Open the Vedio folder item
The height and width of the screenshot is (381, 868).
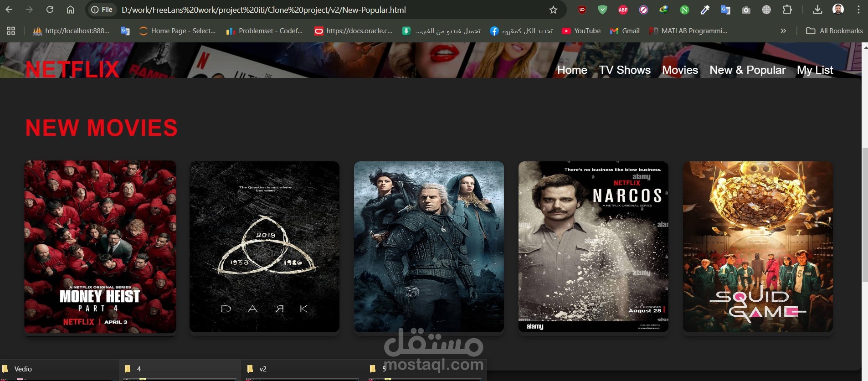59,369
